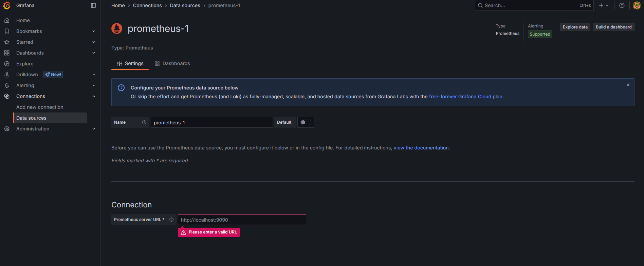Click the search magnifier icon

coord(480,5)
